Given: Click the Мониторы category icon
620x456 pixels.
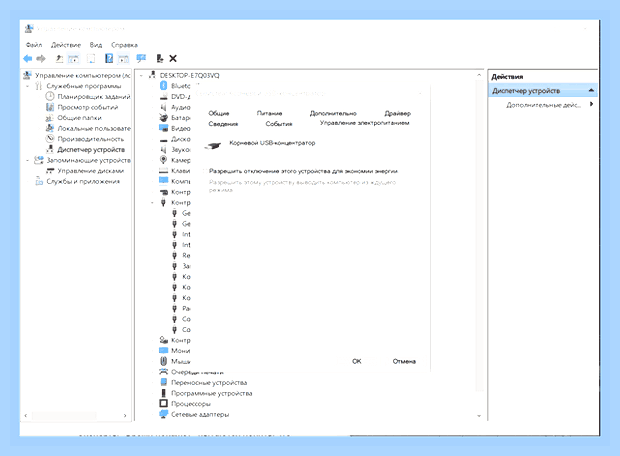Looking at the screenshot, I should (163, 350).
